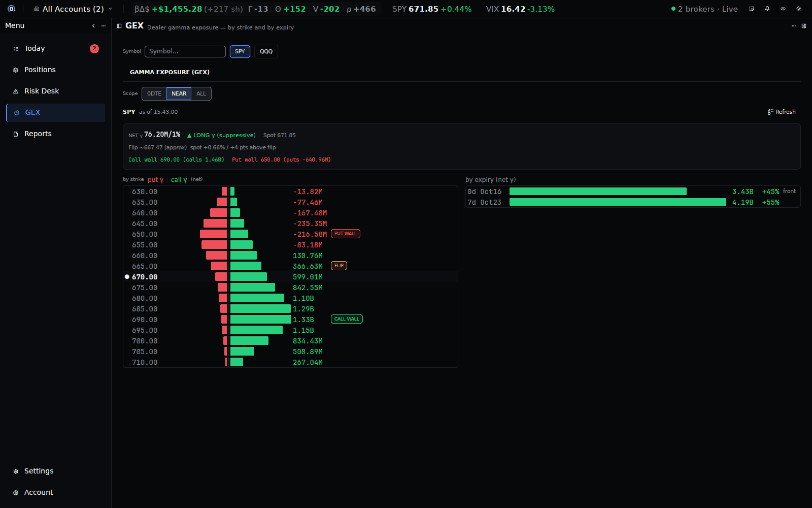The height and width of the screenshot is (508, 812).
Task: Set scope to NEAR
Action: [x=179, y=93]
